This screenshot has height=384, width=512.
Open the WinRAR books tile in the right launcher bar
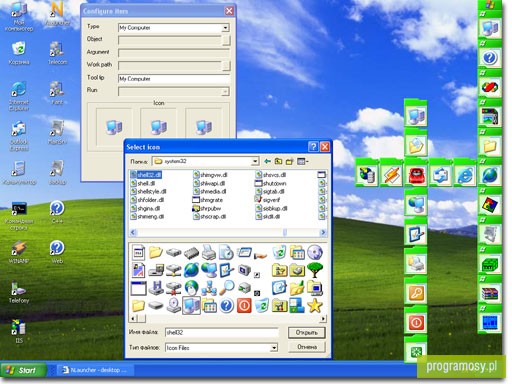pyautogui.click(x=490, y=293)
